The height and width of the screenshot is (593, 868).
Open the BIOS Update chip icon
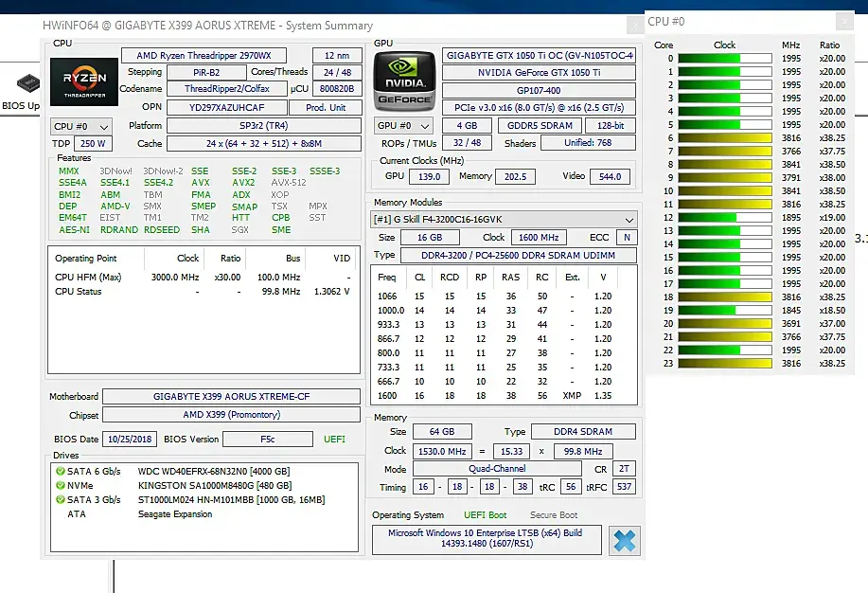pos(28,83)
